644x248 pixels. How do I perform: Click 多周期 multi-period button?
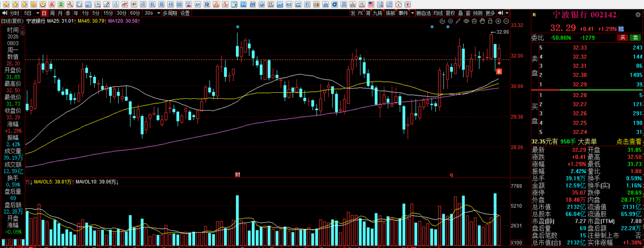click(x=170, y=13)
